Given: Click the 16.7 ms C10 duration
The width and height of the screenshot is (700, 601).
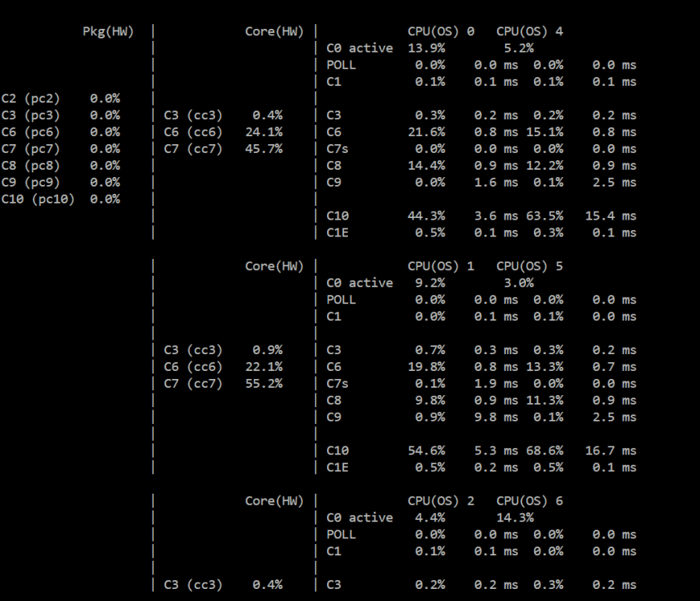Looking at the screenshot, I should click(x=611, y=450).
